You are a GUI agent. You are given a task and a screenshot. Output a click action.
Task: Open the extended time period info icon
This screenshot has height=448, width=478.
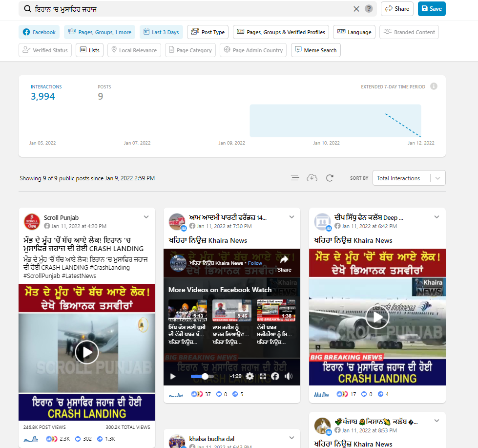point(434,86)
